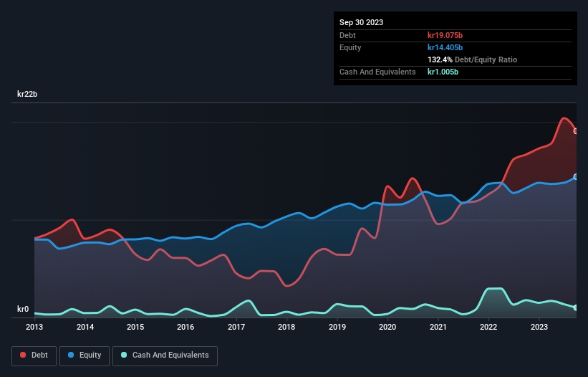The image size is (588, 377).
Task: Click the 2018 x-axis label
Action: [286, 327]
